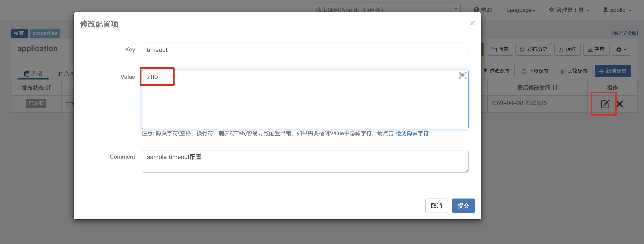Open release history (发布历史)
Screen dimensions: 644x244
pyautogui.click(x=534, y=50)
